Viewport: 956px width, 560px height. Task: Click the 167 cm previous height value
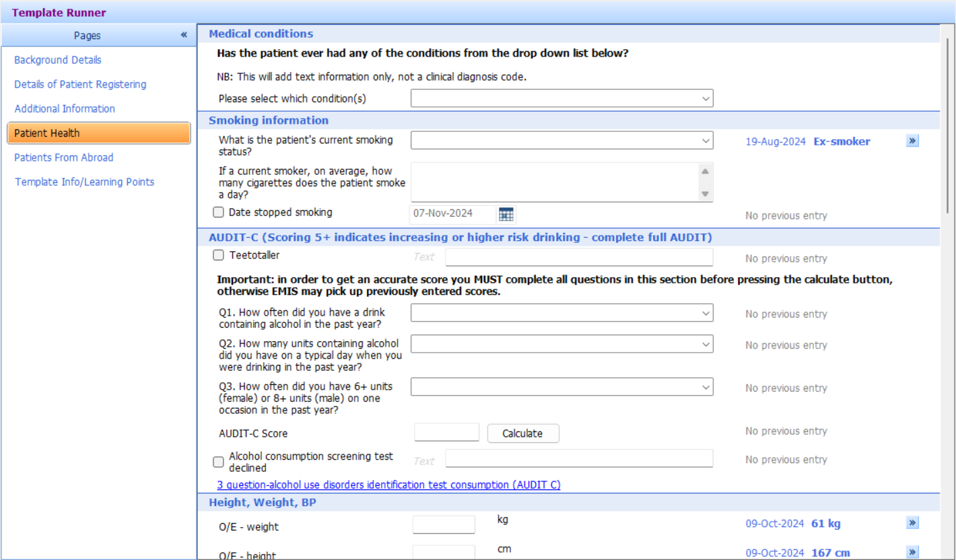[x=830, y=553]
